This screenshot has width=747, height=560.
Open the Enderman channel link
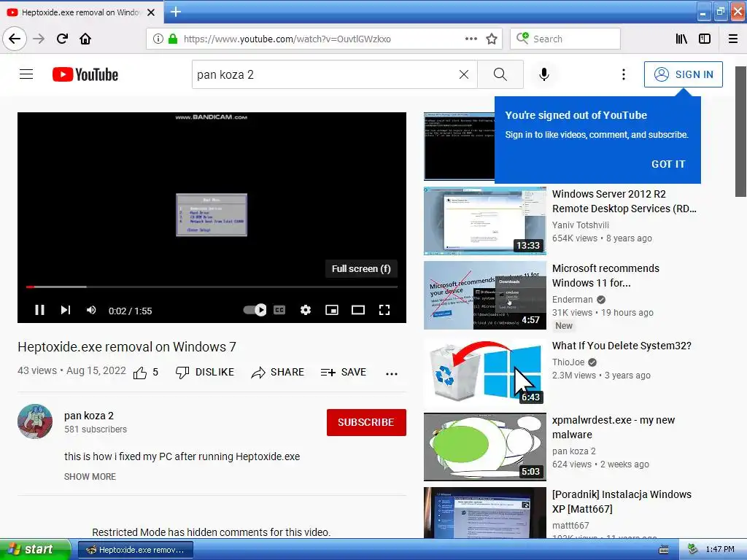572,300
